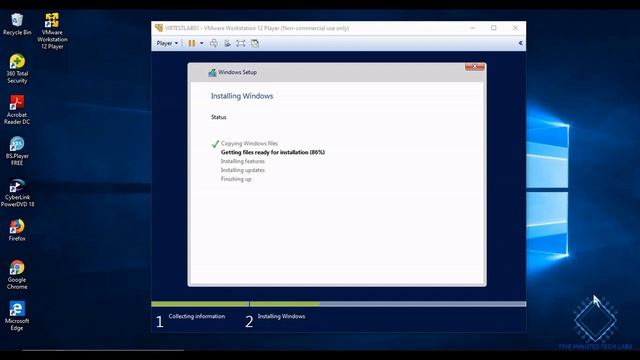The image size is (640, 360).
Task: Click the VMware window title text
Action: (257, 28)
